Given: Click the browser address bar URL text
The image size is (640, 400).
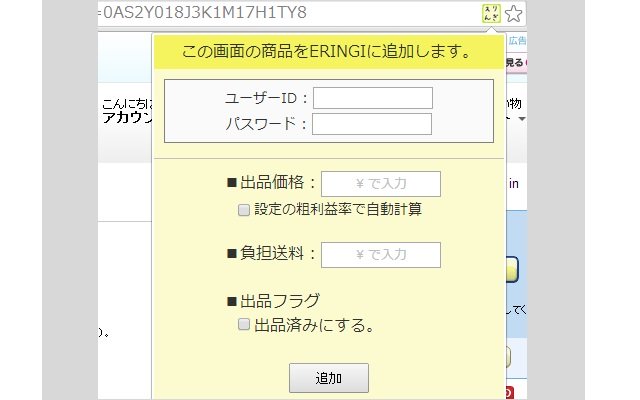Looking at the screenshot, I should [202, 13].
